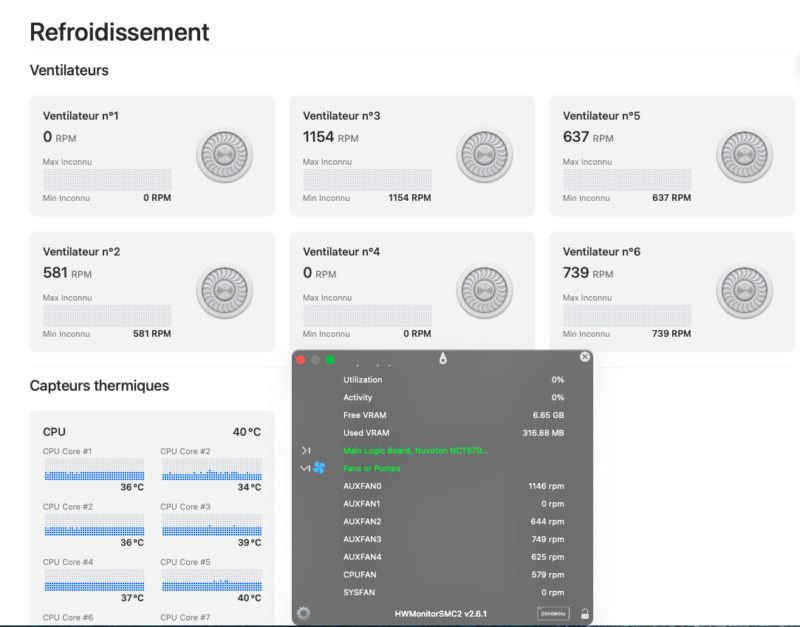The height and width of the screenshot is (627, 800).
Task: Click the Ventilateur n°2 fan icon
Action: (224, 290)
